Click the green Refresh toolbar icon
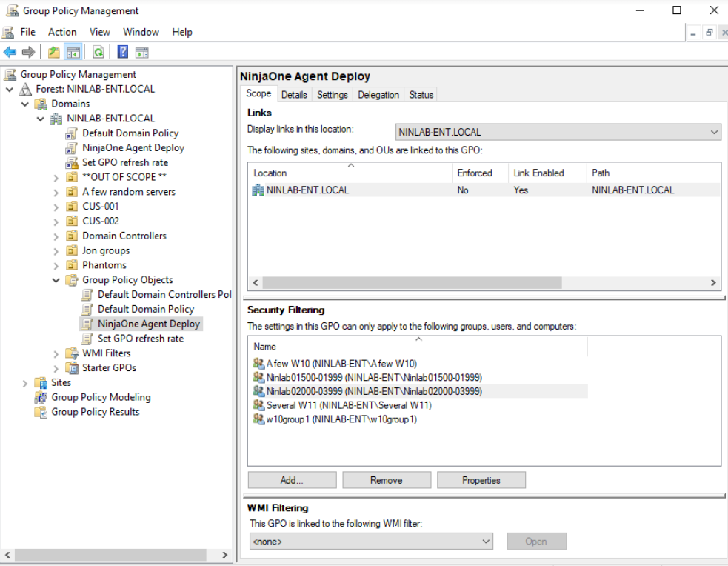 [x=98, y=52]
